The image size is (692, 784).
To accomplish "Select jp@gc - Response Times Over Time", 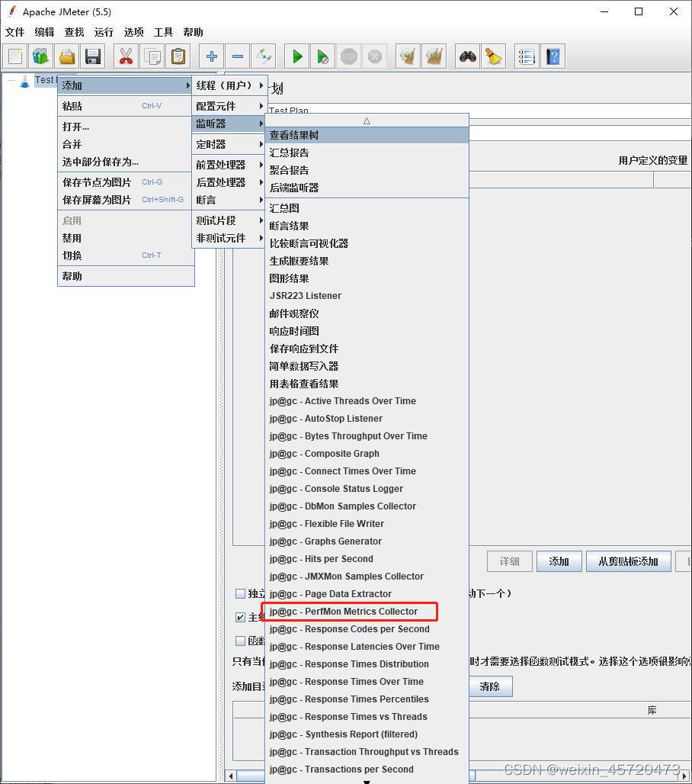I will pyautogui.click(x=367, y=682).
